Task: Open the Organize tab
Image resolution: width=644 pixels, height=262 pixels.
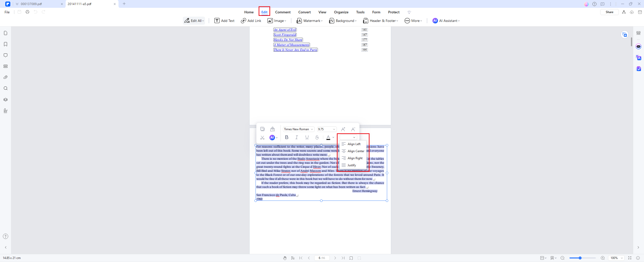Action: pyautogui.click(x=341, y=12)
